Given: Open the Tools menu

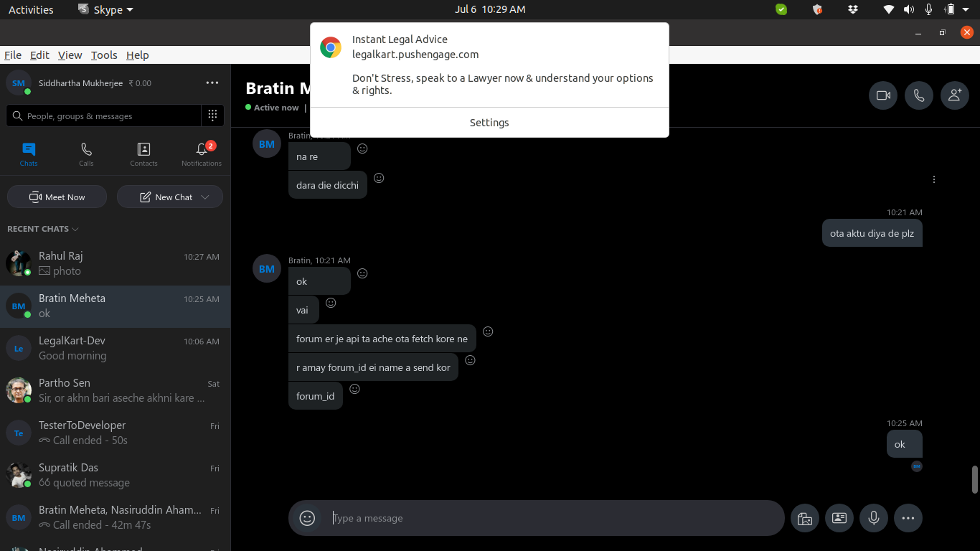Looking at the screenshot, I should tap(104, 55).
